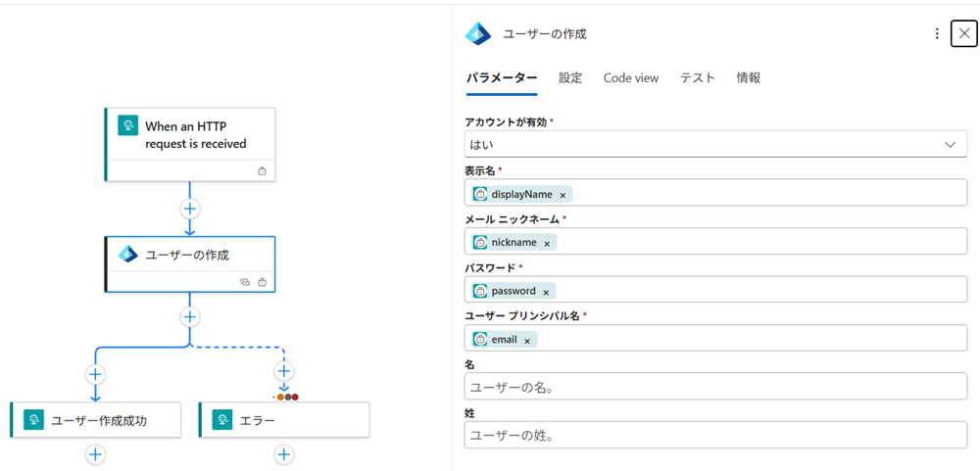Add a step below the エラー action

(284, 454)
